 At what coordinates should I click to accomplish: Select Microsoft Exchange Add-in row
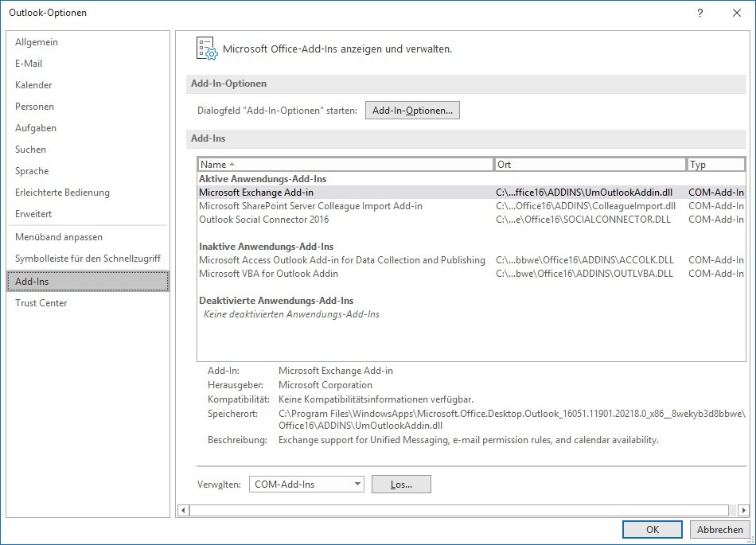coord(471,193)
